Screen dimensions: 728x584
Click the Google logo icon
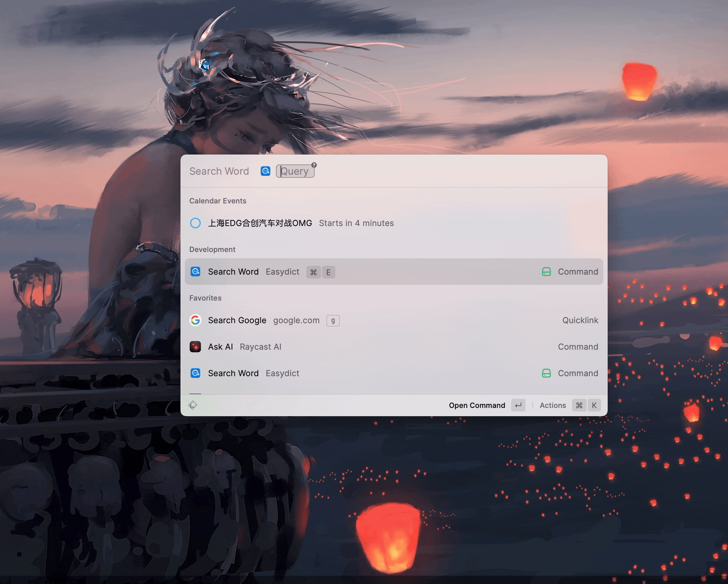(195, 320)
